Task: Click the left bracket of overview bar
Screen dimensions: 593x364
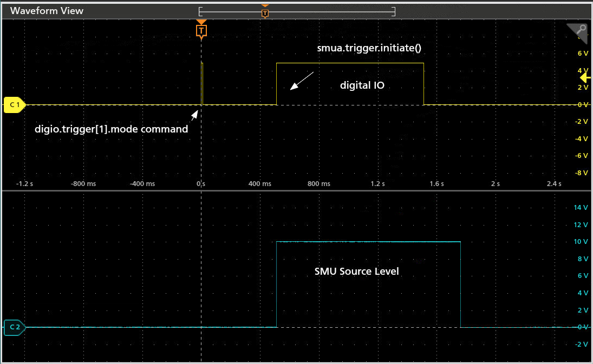Action: click(x=200, y=11)
